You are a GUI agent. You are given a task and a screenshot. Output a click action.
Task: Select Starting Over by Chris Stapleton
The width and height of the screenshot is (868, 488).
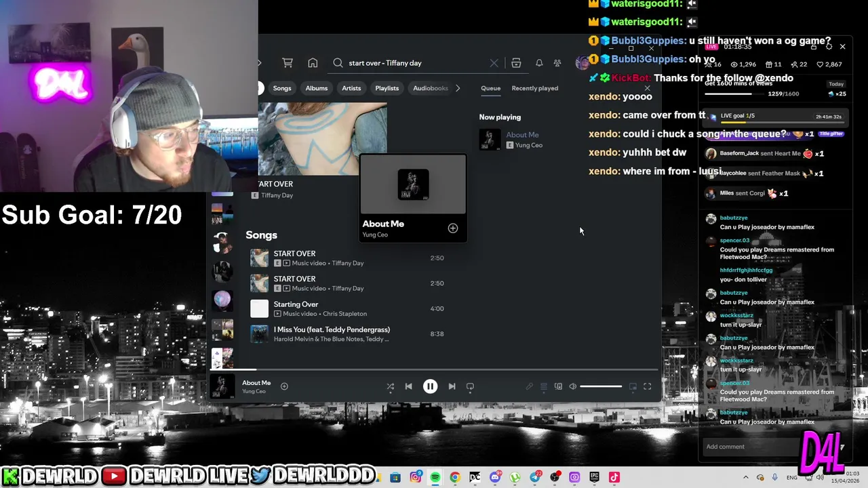(x=347, y=309)
